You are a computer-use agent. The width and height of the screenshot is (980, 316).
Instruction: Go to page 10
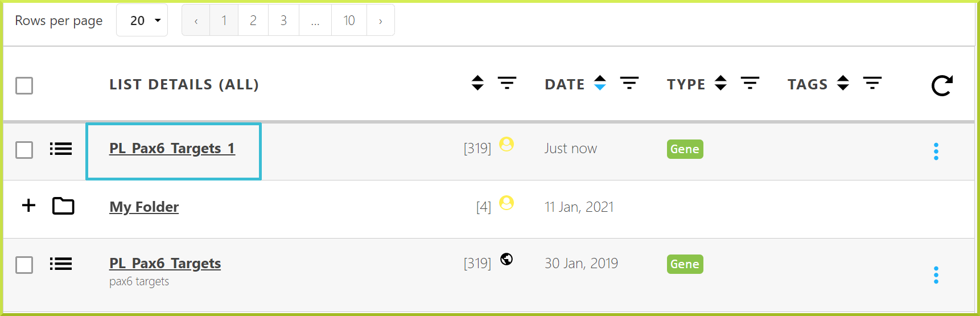pos(349,20)
